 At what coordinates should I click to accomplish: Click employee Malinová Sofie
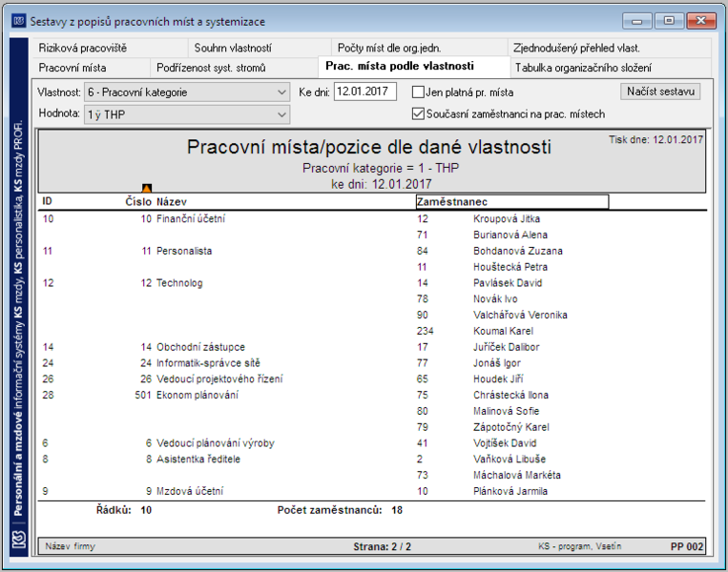point(506,411)
